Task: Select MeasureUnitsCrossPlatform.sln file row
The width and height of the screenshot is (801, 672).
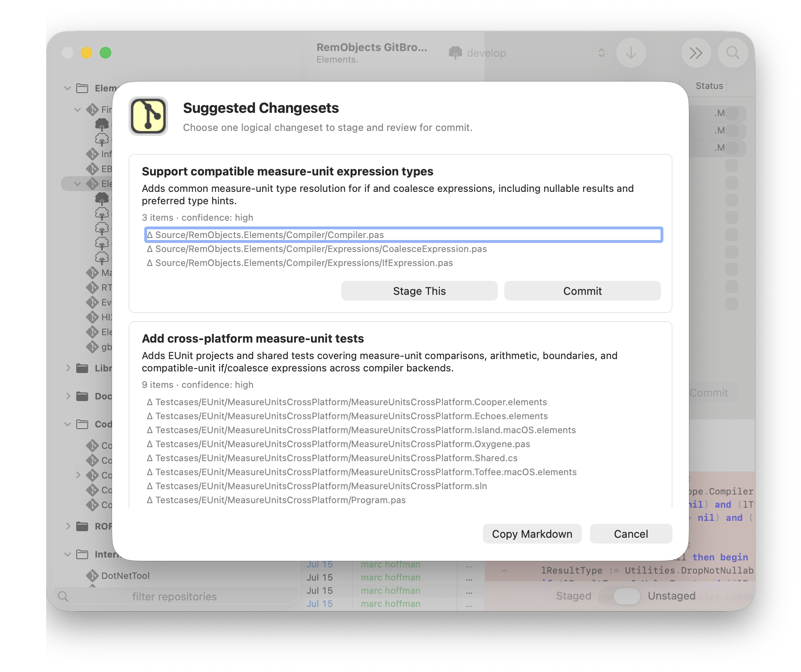Action: click(403, 486)
